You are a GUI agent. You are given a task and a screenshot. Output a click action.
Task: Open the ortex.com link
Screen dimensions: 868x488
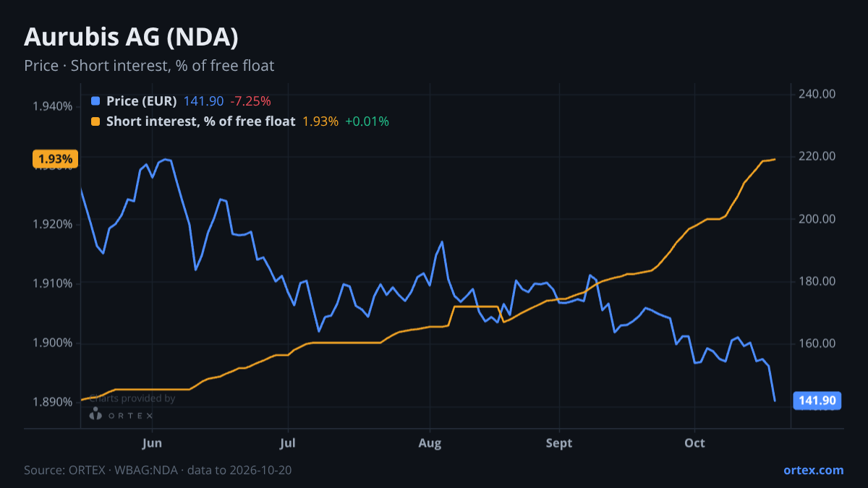814,470
